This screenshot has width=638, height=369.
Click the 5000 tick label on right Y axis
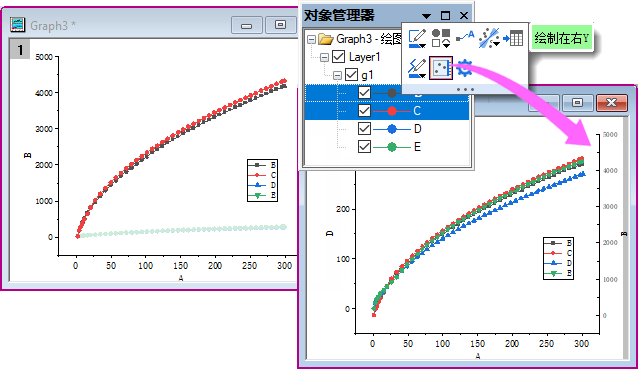(610, 135)
